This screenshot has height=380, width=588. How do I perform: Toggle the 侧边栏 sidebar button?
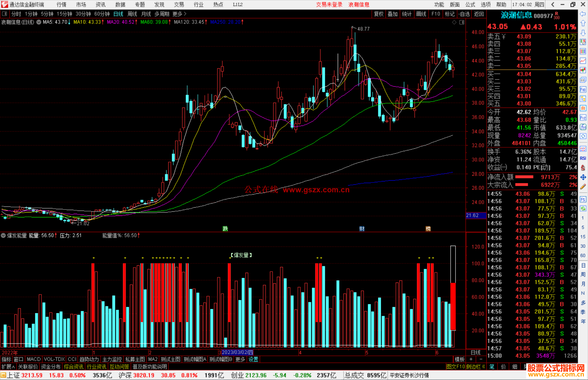(x=476, y=367)
